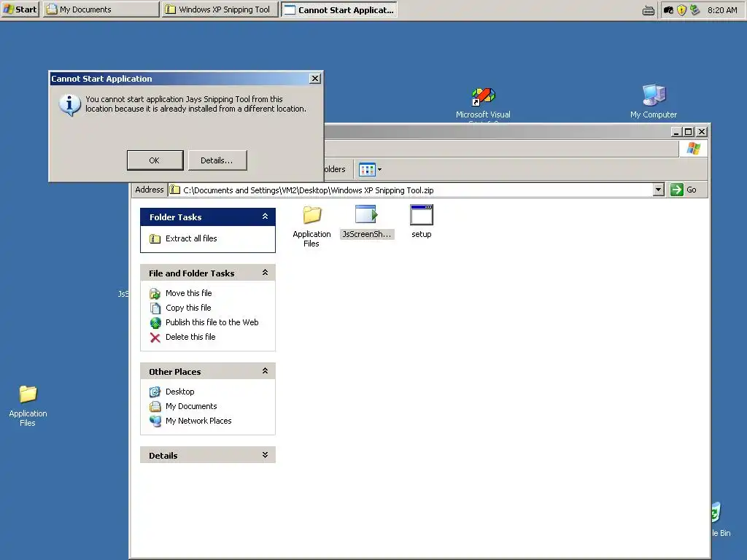
Task: Click Move this file
Action: tap(189, 293)
